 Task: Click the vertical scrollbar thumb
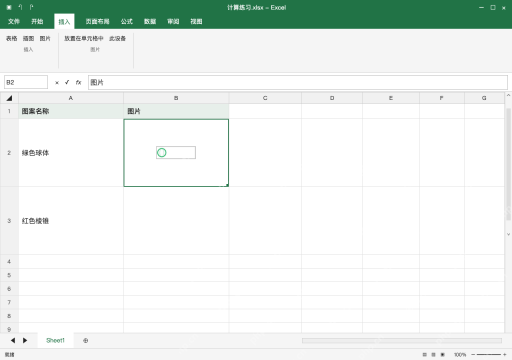[x=508, y=164]
